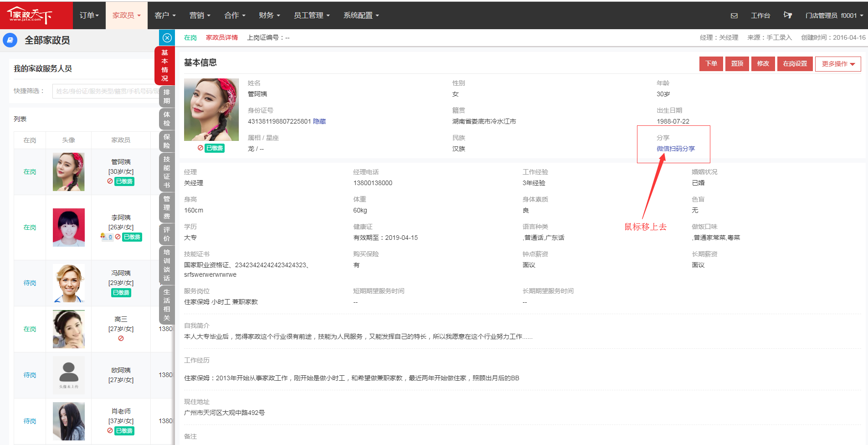Select the 保险 side tab
This screenshot has height=445, width=868.
pos(167,141)
